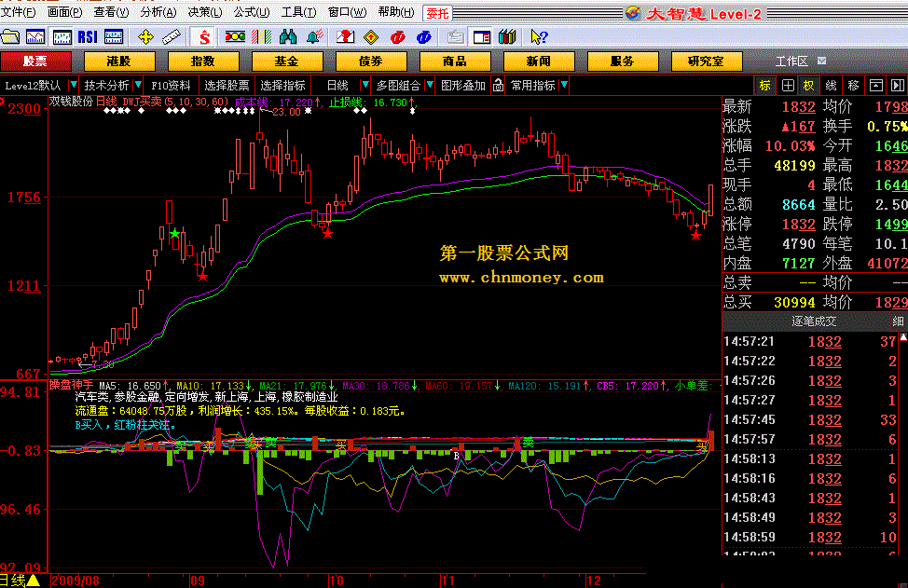Select the 股票 stocks tab button

[x=36, y=62]
